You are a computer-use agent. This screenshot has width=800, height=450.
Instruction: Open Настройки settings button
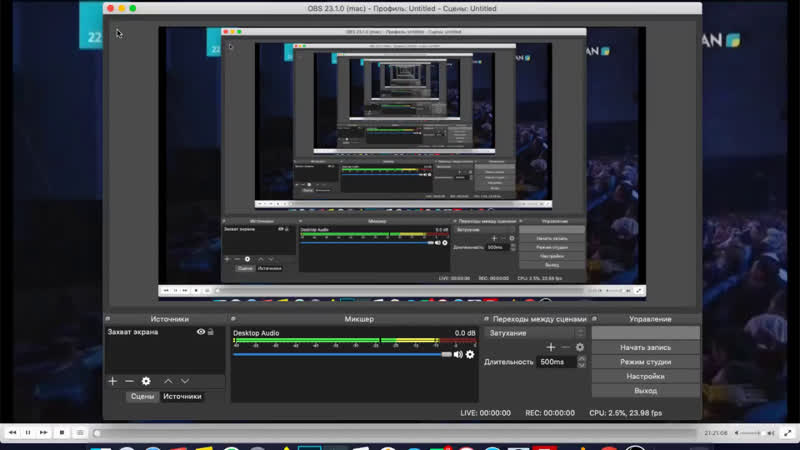(645, 376)
